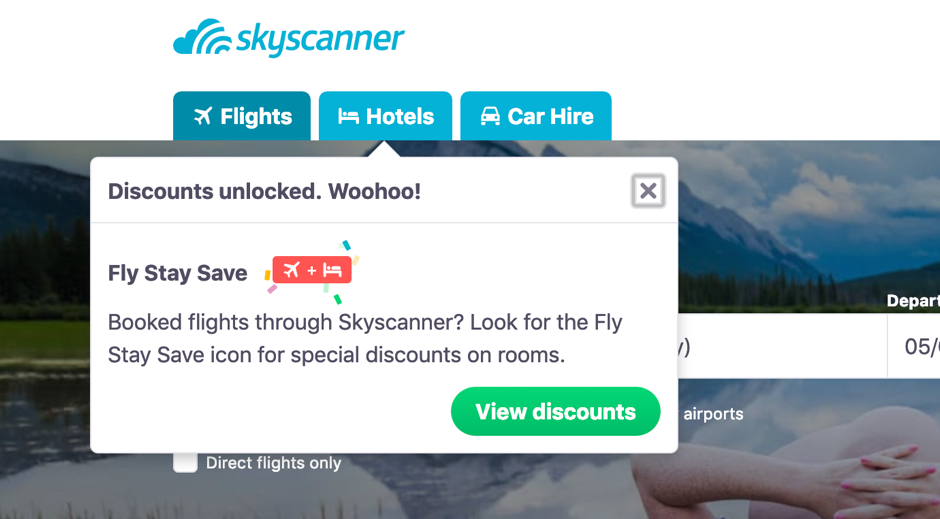Click the destination input field behind popup
940x519 pixels.
[780, 347]
